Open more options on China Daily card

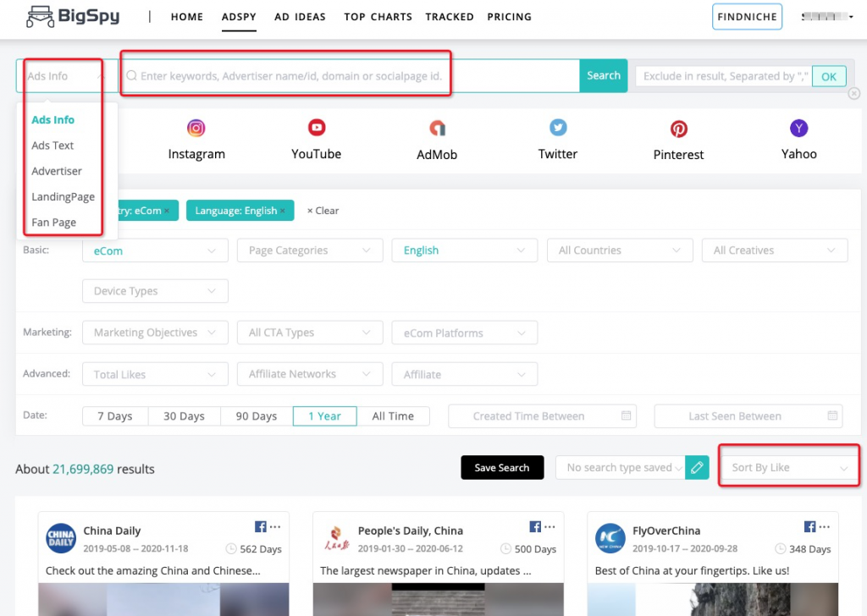(275, 526)
